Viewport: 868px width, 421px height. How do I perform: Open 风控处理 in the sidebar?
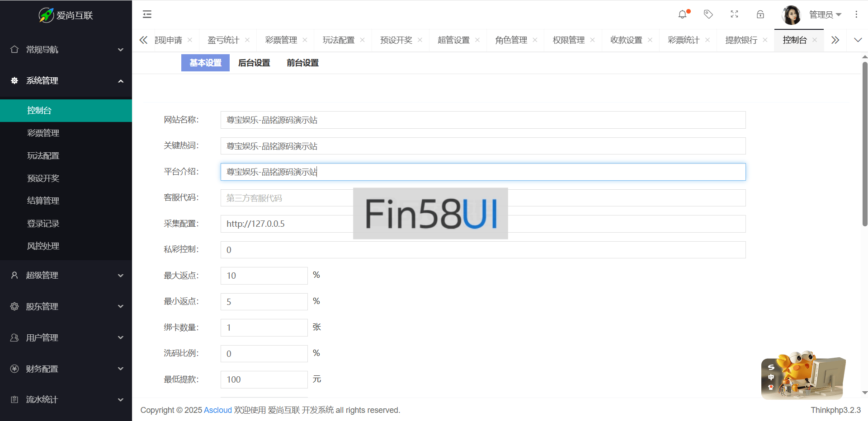point(43,246)
